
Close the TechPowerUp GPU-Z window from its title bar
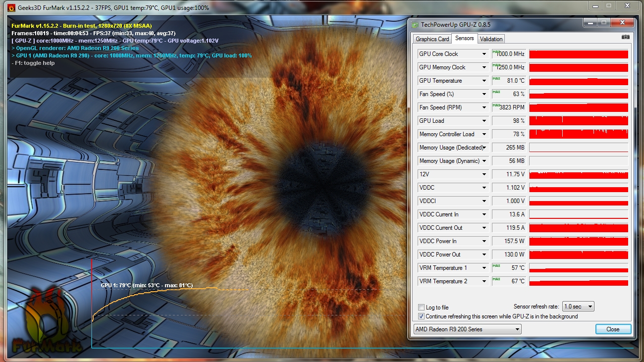[621, 23]
